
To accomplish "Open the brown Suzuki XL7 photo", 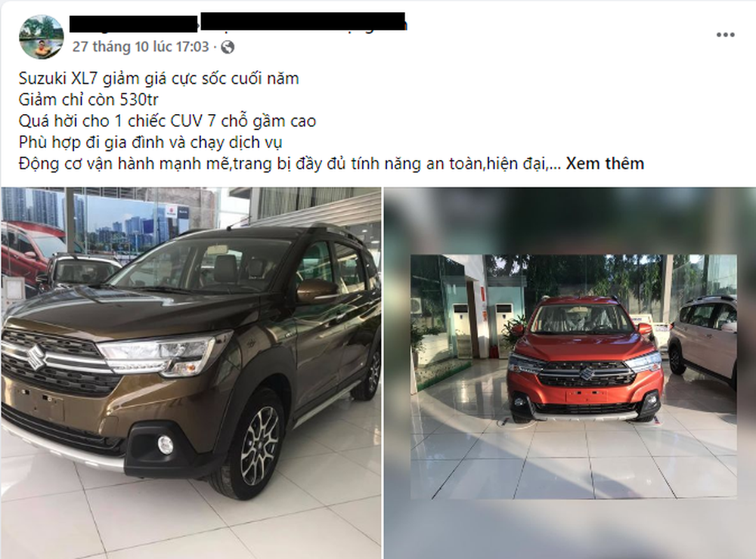I will (x=191, y=373).
